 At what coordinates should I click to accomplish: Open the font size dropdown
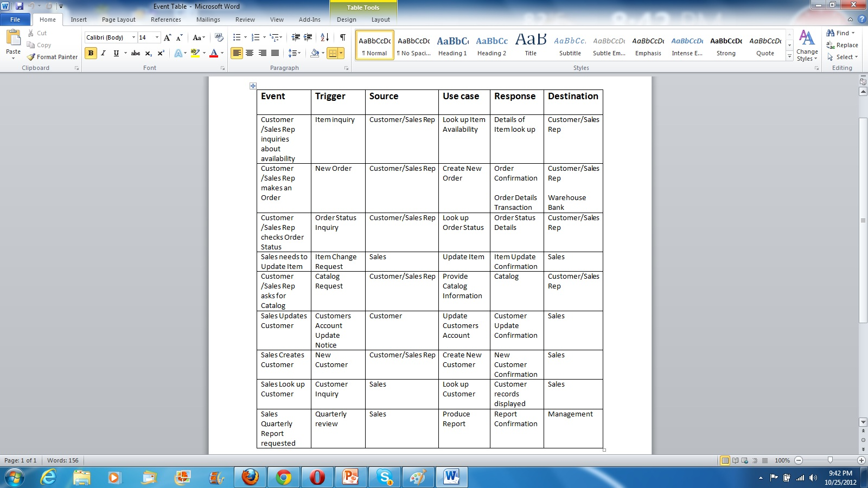tap(157, 37)
